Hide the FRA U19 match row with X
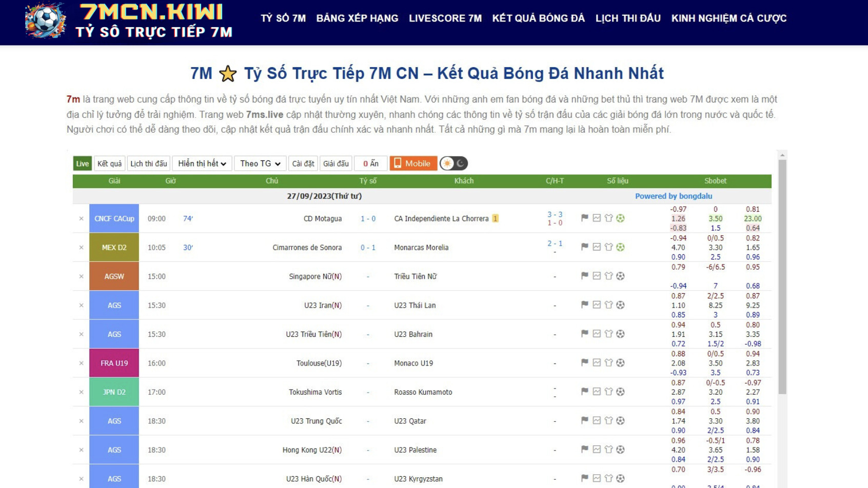Viewport: 868px width, 488px height. click(x=81, y=363)
